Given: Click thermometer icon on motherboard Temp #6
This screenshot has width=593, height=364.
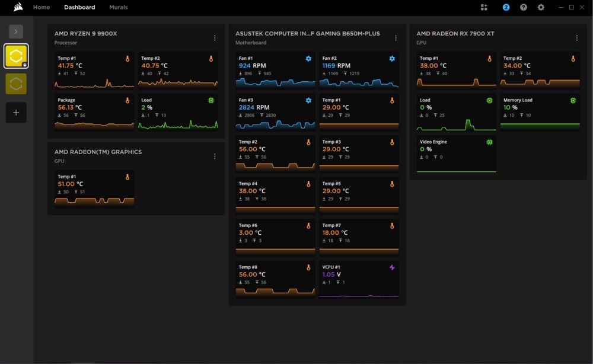Looking at the screenshot, I should [x=308, y=226].
